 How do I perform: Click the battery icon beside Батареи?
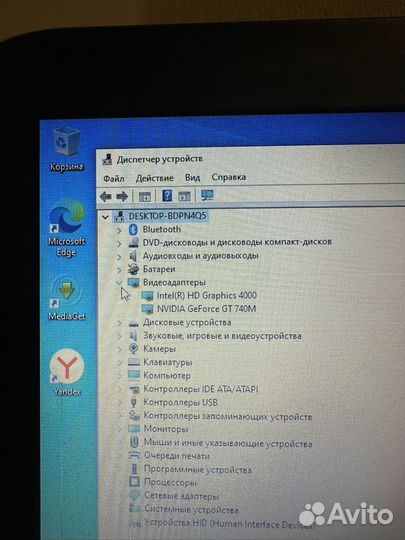coord(133,269)
